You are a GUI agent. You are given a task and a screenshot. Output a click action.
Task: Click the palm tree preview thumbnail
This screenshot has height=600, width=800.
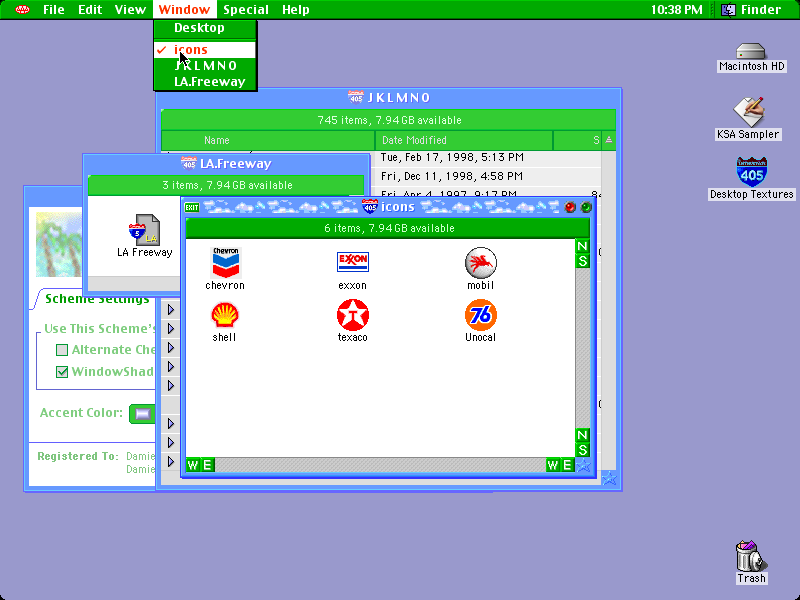coord(59,244)
